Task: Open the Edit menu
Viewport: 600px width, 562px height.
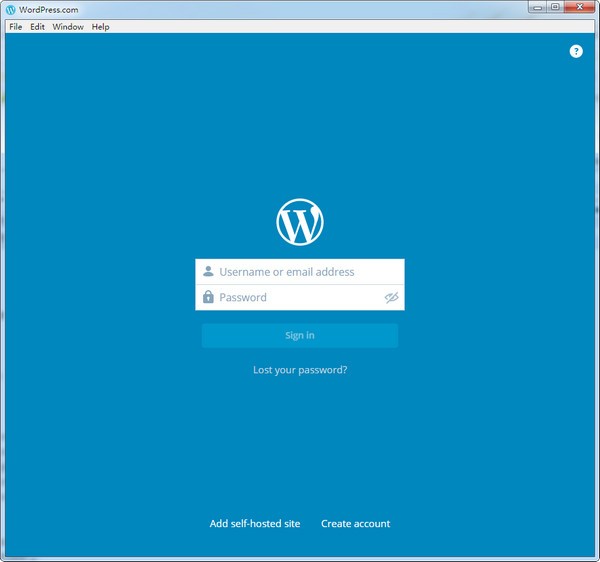Action: pyautogui.click(x=38, y=27)
